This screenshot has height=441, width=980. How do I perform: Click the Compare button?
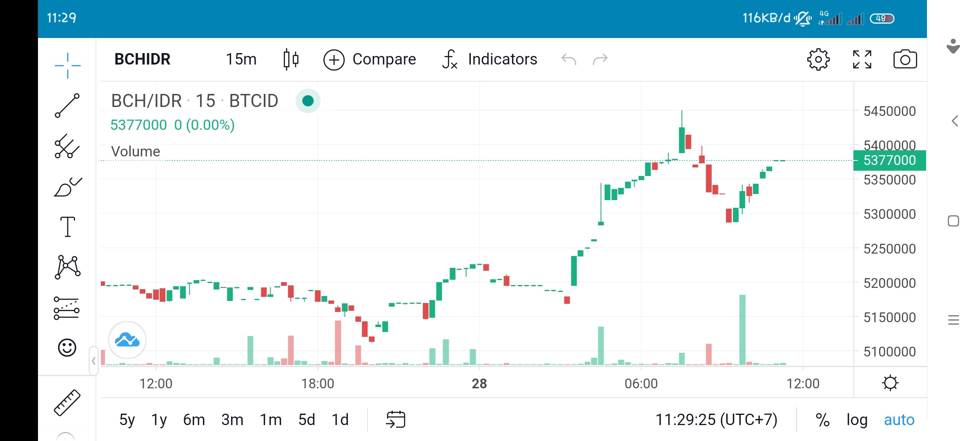point(370,59)
